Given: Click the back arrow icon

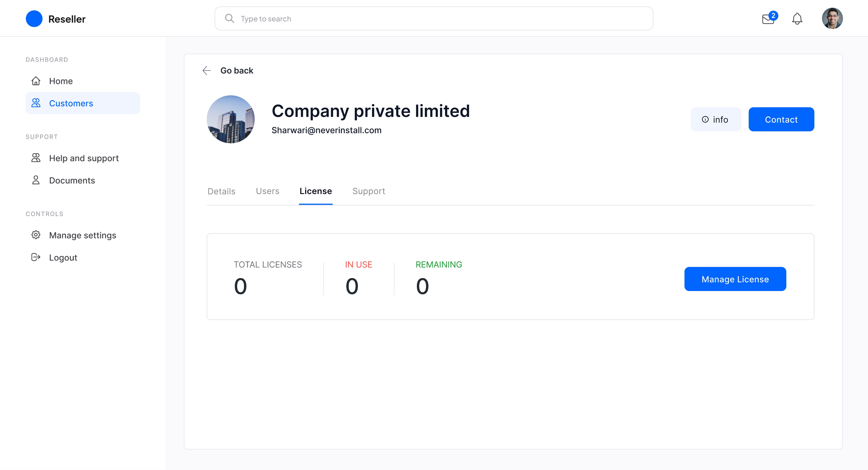Looking at the screenshot, I should point(207,70).
